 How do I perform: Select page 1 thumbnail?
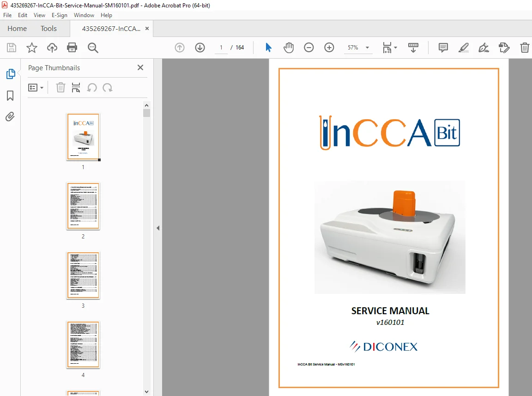[x=83, y=137]
